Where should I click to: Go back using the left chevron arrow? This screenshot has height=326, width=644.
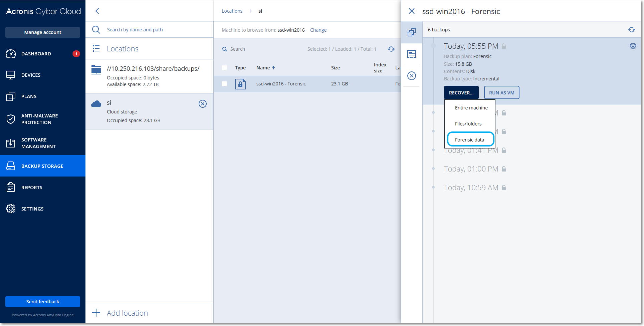(97, 11)
